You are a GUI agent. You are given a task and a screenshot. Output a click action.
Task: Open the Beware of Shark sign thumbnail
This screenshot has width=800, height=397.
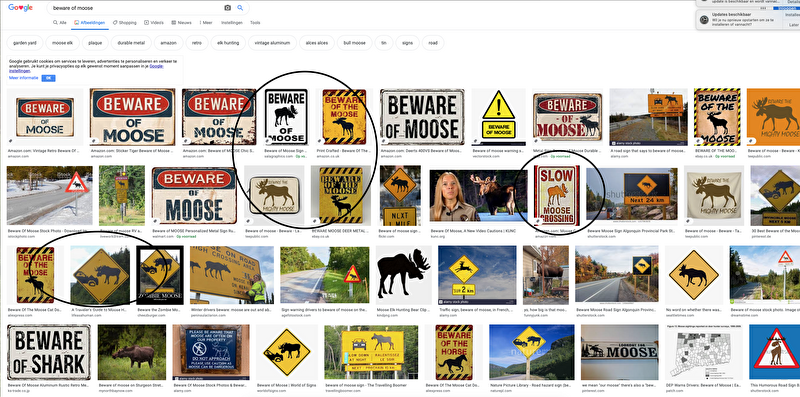[49, 352]
